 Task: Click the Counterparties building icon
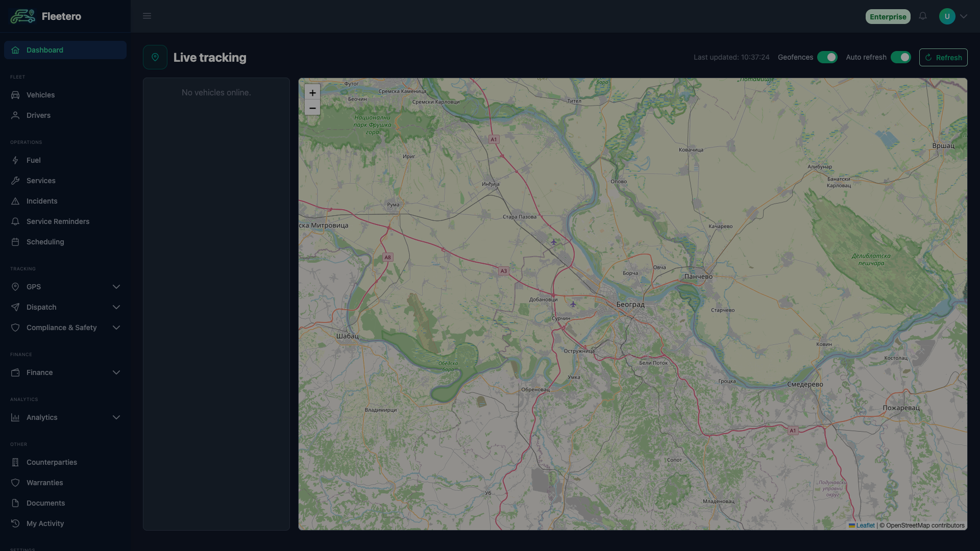coord(15,462)
